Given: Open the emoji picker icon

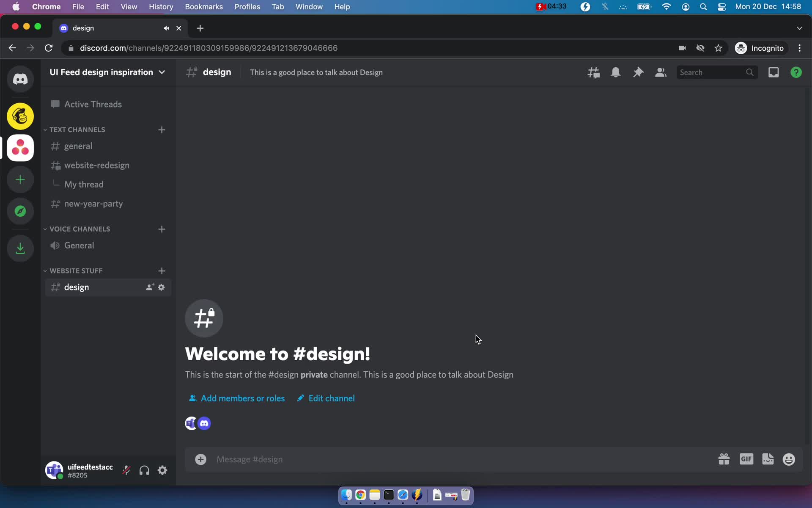Looking at the screenshot, I should (x=789, y=459).
